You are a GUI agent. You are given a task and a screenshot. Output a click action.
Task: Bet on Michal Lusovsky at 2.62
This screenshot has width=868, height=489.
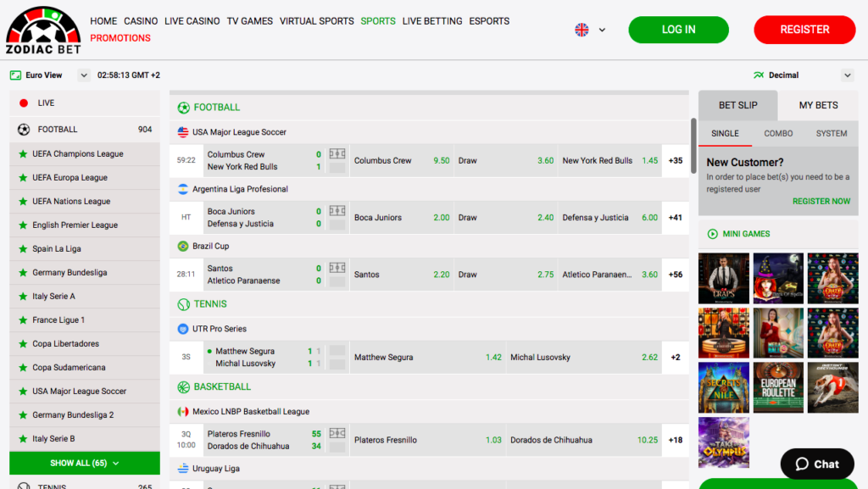coord(584,358)
